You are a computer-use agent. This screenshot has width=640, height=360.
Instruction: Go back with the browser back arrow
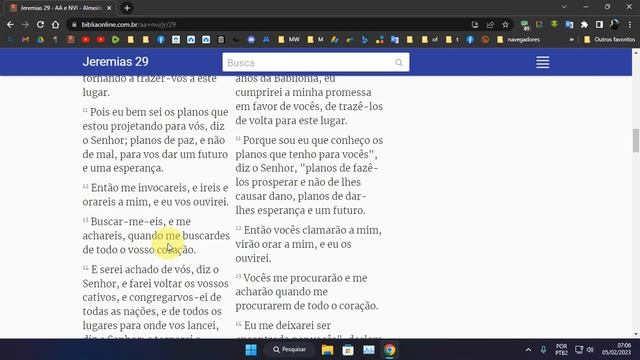pos(10,24)
